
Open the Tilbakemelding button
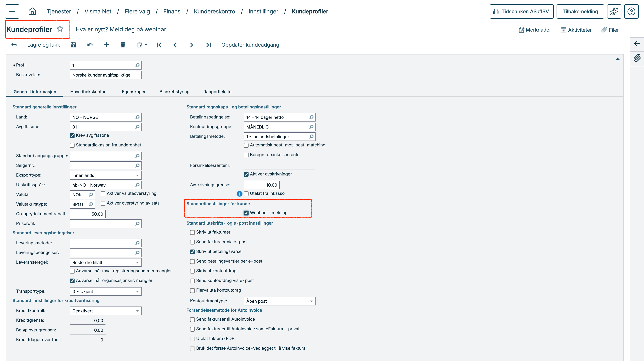(580, 11)
